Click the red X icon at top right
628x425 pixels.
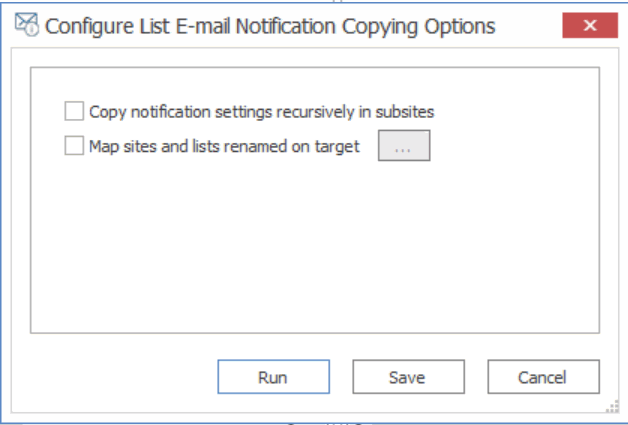(589, 26)
